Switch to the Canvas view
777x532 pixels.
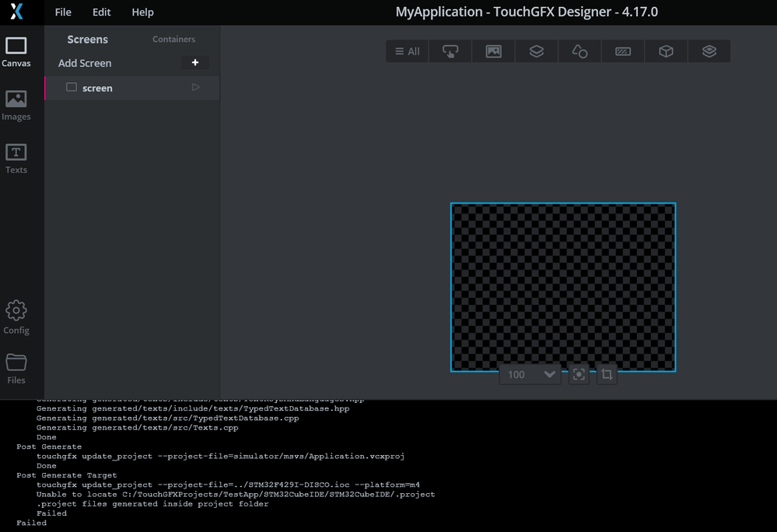pyautogui.click(x=16, y=52)
